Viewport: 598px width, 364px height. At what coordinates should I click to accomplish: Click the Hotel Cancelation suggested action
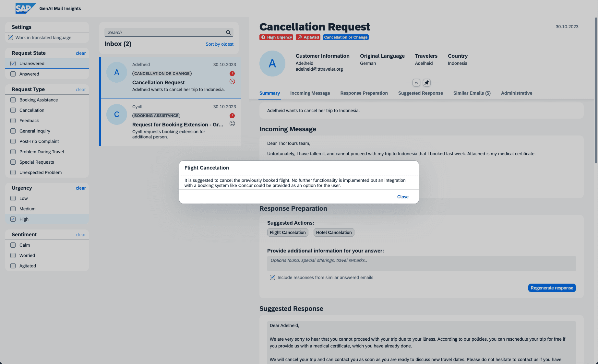pyautogui.click(x=334, y=232)
